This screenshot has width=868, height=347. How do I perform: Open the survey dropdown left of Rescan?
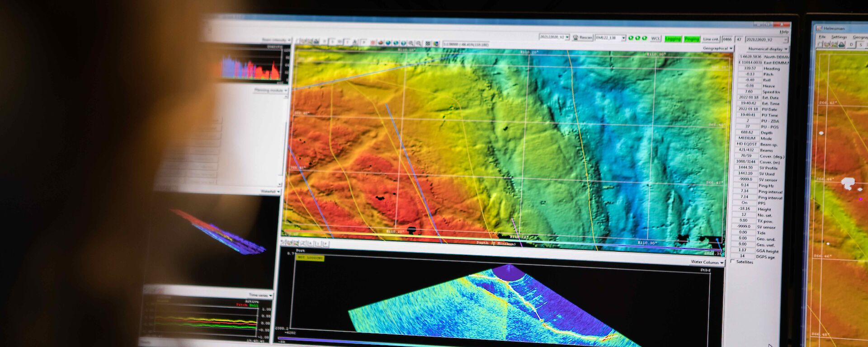tap(554, 37)
